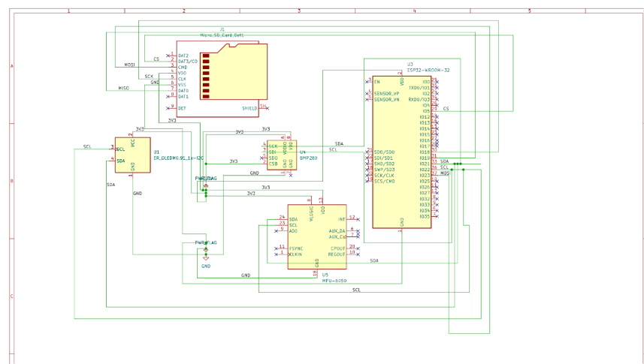644x364 pixels.
Task: Select the IO19 pin on the ESP32
Action: point(425,158)
